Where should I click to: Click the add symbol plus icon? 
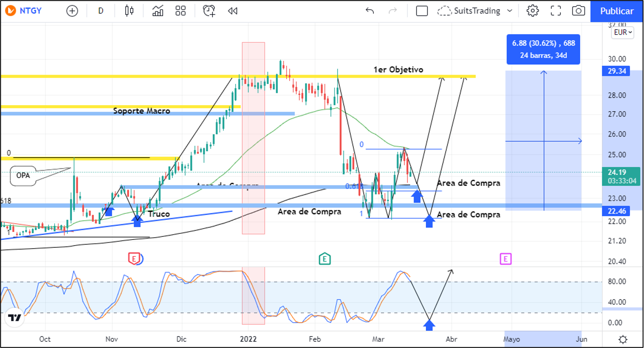[x=72, y=11]
